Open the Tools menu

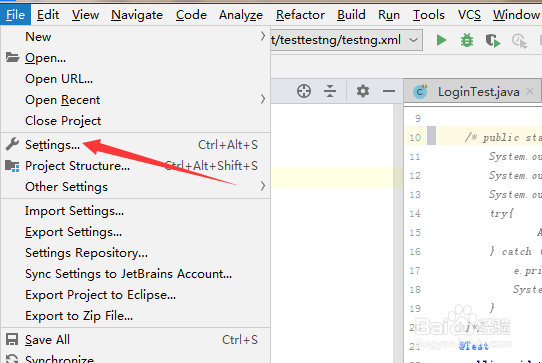click(x=429, y=15)
